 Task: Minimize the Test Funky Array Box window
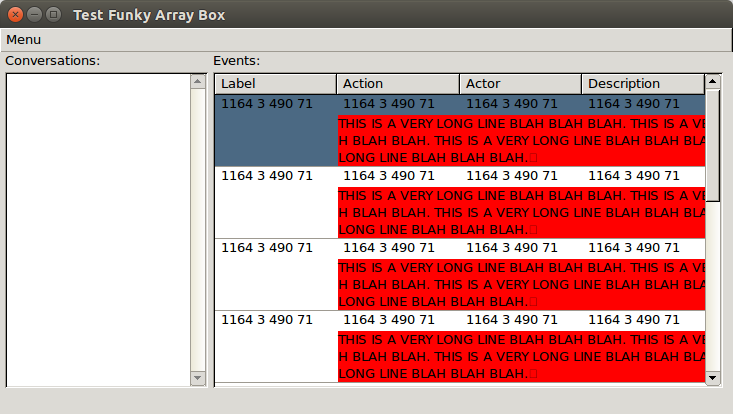pyautogui.click(x=35, y=15)
